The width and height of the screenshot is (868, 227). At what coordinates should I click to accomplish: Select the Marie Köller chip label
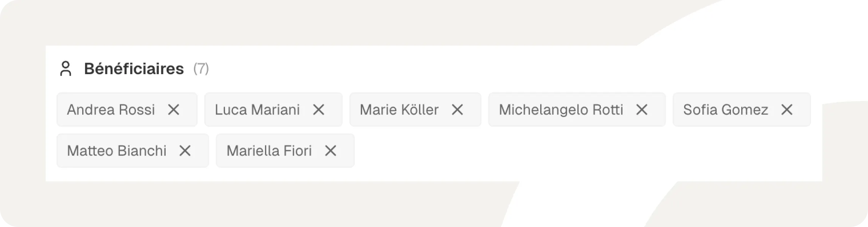(x=399, y=110)
